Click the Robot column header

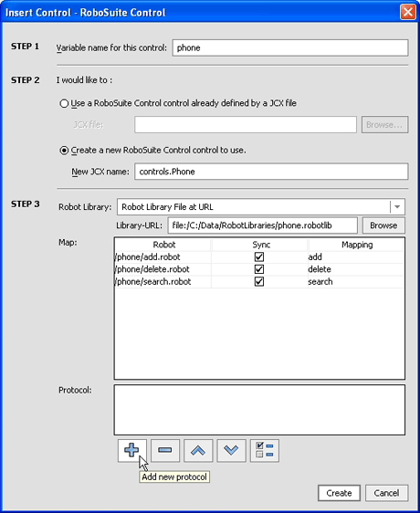point(163,245)
